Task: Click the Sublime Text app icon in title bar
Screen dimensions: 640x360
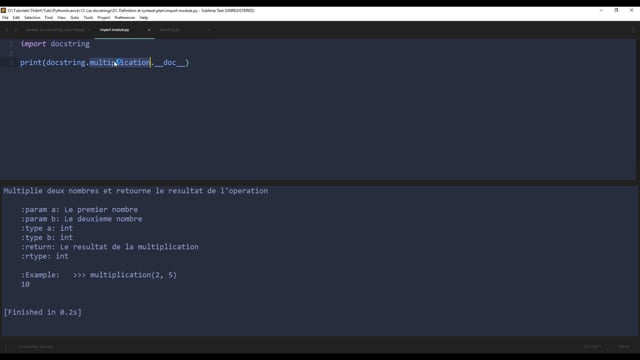Action: pyautogui.click(x=3, y=10)
